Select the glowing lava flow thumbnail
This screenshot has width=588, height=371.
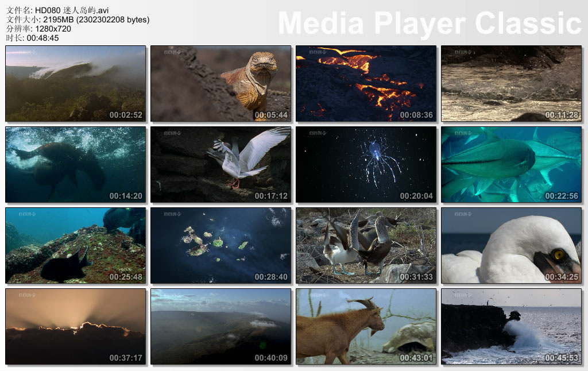pyautogui.click(x=366, y=84)
